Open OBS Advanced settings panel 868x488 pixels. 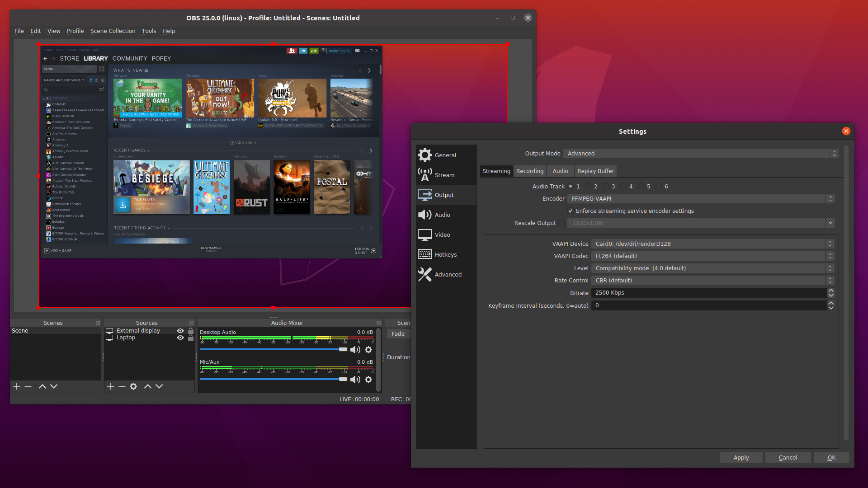(448, 274)
